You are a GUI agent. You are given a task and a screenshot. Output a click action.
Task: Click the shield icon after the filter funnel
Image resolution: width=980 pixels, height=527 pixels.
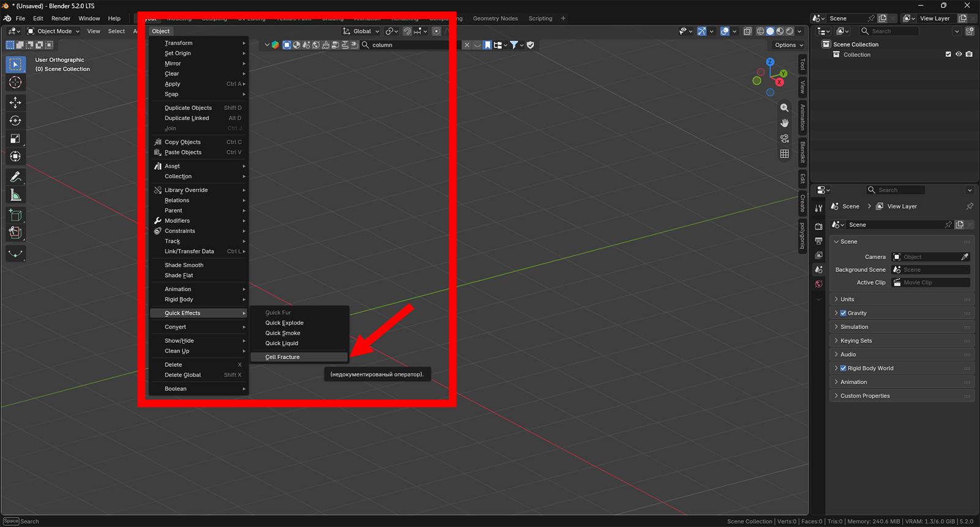pyautogui.click(x=530, y=45)
